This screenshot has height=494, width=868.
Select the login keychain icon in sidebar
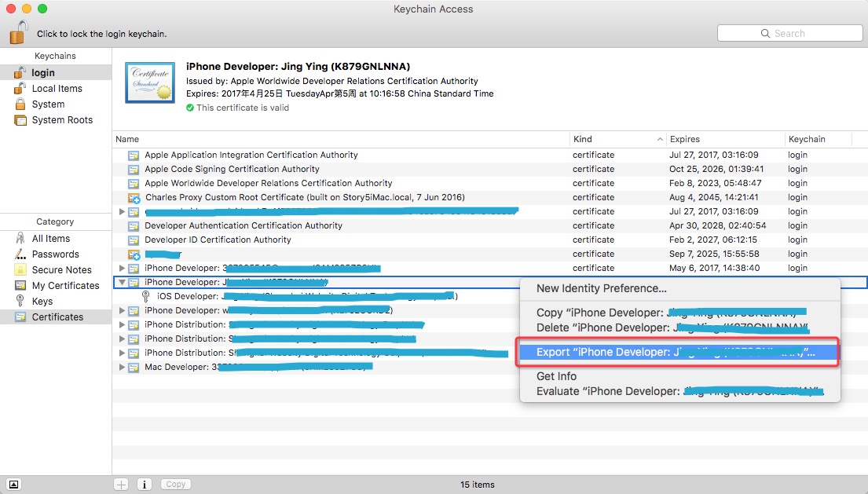point(20,72)
